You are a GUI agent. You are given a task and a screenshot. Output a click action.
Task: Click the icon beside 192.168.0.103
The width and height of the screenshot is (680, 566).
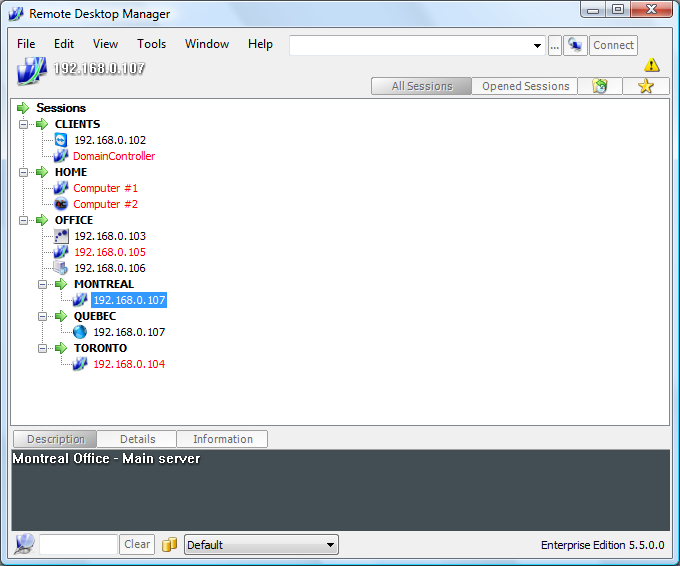61,236
